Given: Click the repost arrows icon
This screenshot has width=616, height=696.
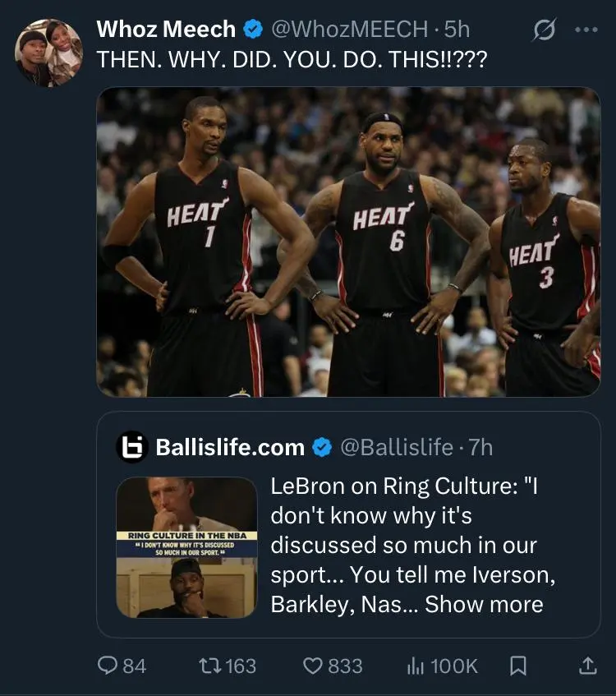Looking at the screenshot, I should pyautogui.click(x=211, y=666).
